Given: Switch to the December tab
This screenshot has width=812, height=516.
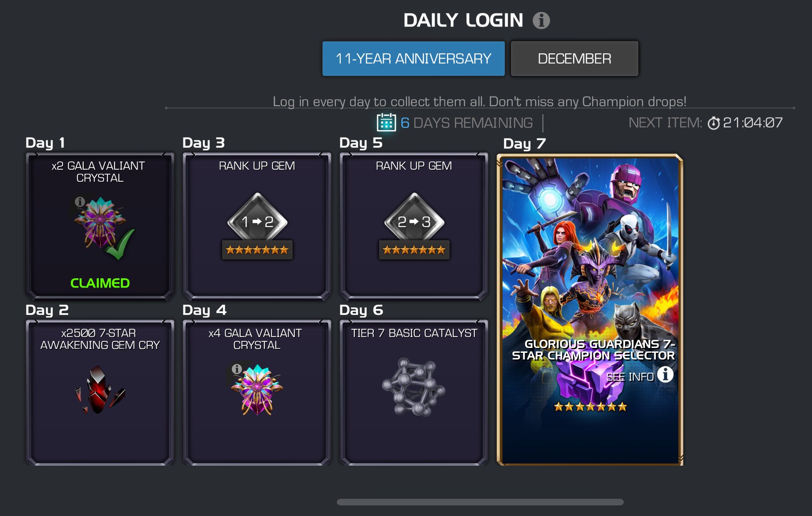Looking at the screenshot, I should [x=574, y=59].
